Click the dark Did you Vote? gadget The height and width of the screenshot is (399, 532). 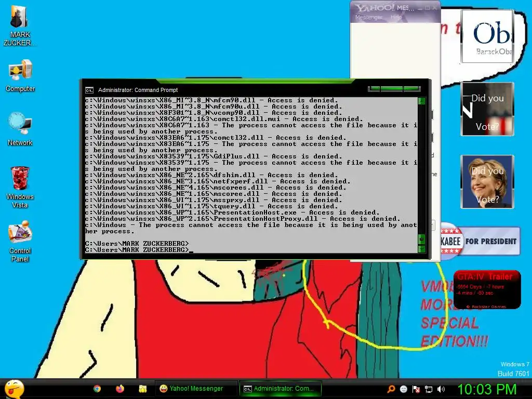click(487, 109)
